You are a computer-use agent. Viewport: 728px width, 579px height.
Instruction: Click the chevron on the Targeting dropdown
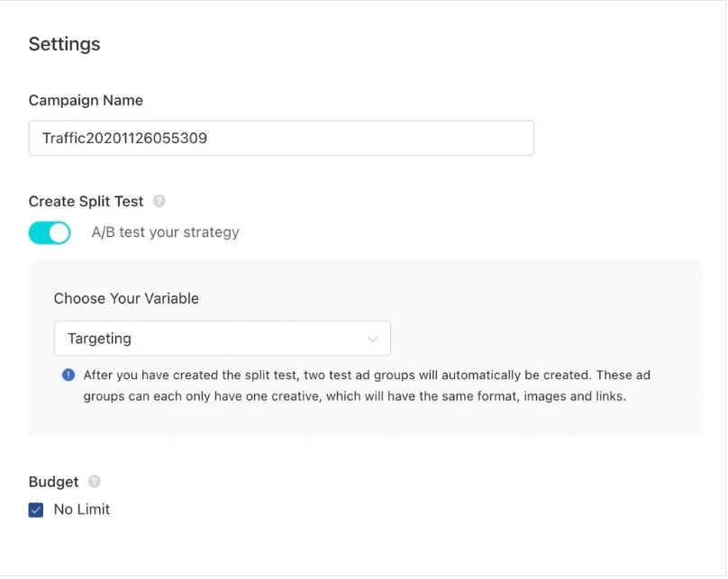373,339
